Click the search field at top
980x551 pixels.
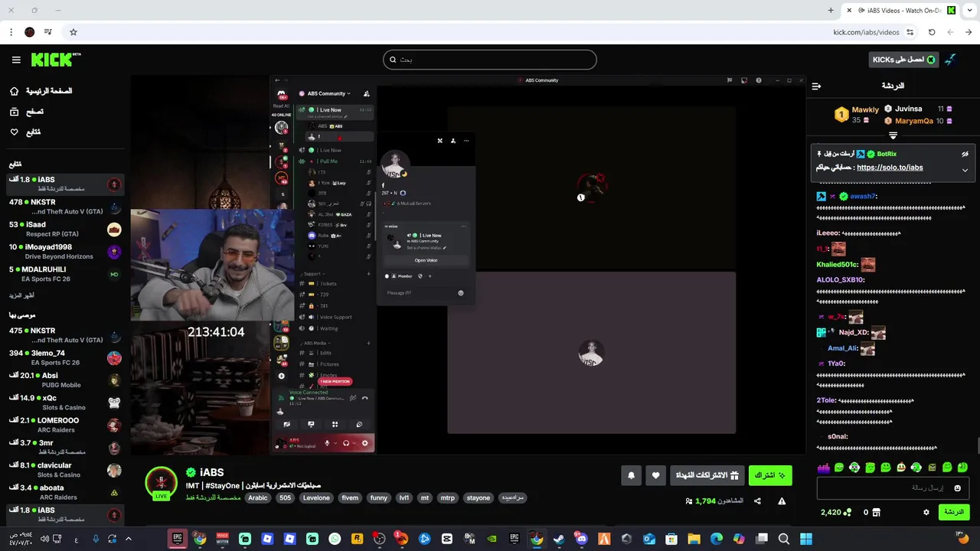tap(490, 60)
